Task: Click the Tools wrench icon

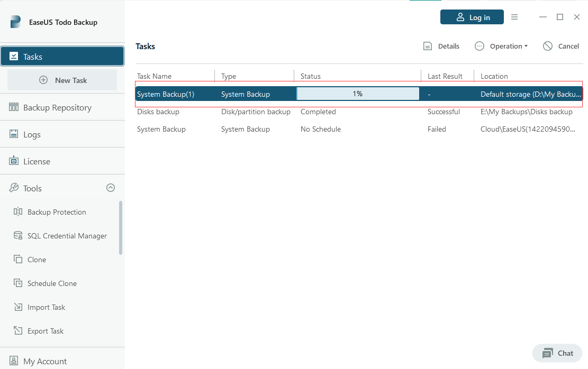Action: 14,188
